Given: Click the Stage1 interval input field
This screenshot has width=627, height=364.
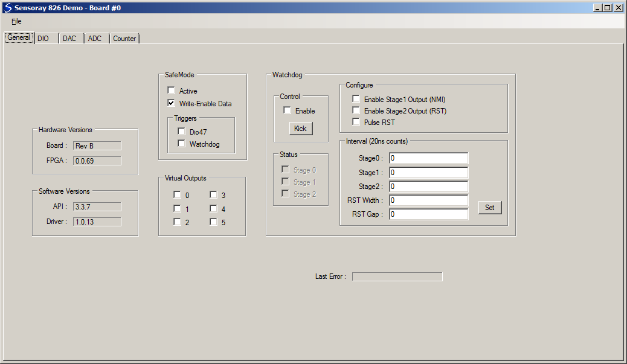Looking at the screenshot, I should 429,173.
